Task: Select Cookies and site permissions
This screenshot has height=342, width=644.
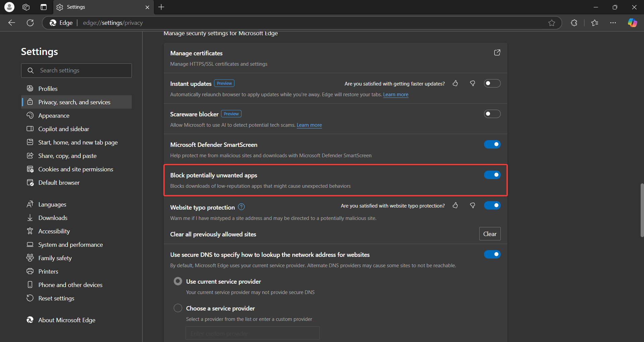Action: 75,169
